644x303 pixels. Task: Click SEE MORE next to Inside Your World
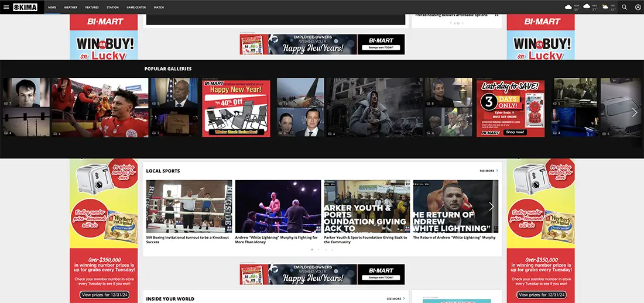[393, 299]
